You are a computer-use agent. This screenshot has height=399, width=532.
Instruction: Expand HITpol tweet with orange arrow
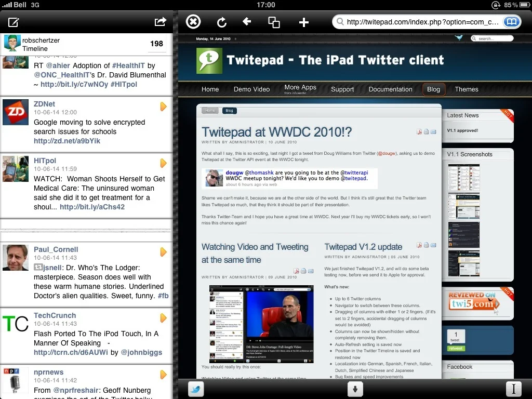pyautogui.click(x=163, y=163)
